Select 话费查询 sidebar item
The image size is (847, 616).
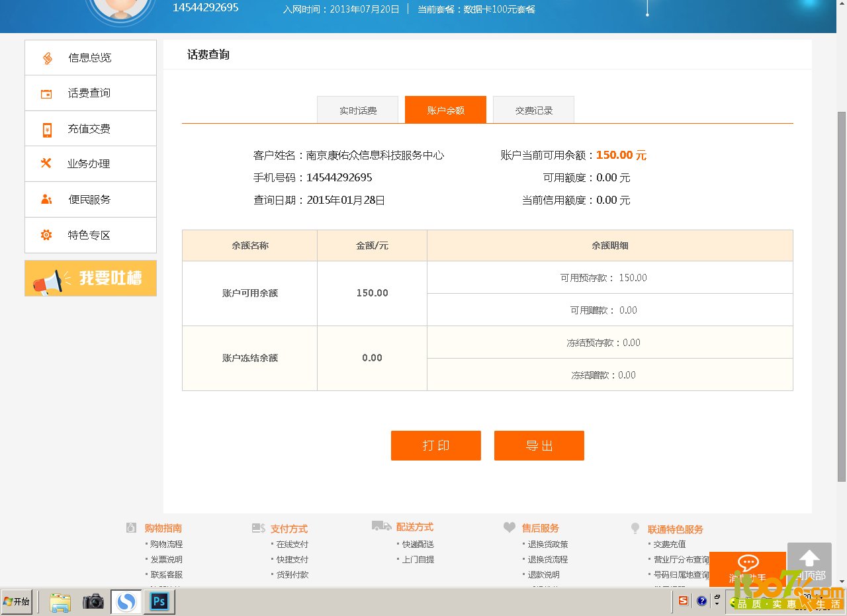[x=91, y=93]
